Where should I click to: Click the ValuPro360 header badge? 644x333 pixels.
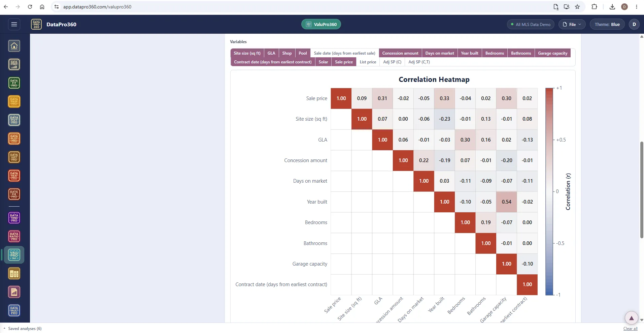click(x=321, y=24)
